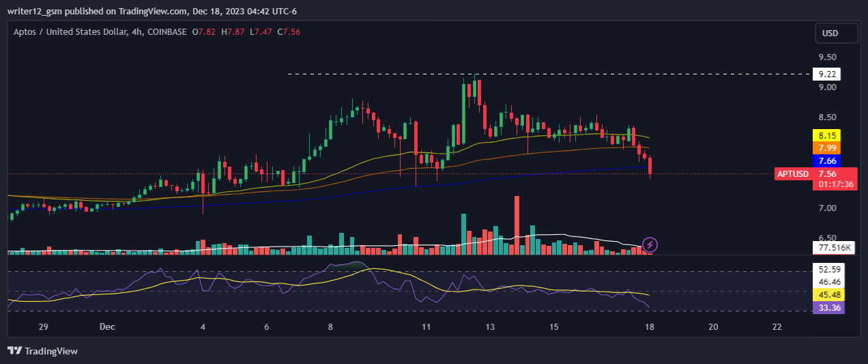Click the 20 date axis label
This screenshot has height=364, width=868.
(713, 327)
